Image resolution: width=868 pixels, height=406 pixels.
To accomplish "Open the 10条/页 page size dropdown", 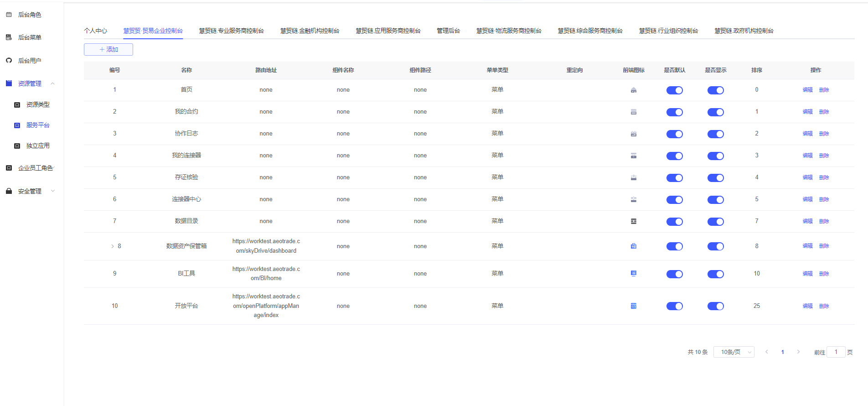I will (734, 352).
